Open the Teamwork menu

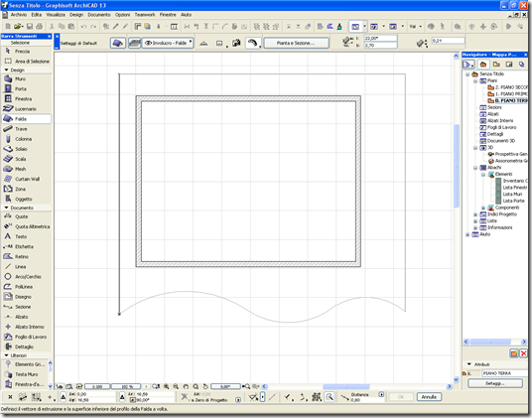145,15
